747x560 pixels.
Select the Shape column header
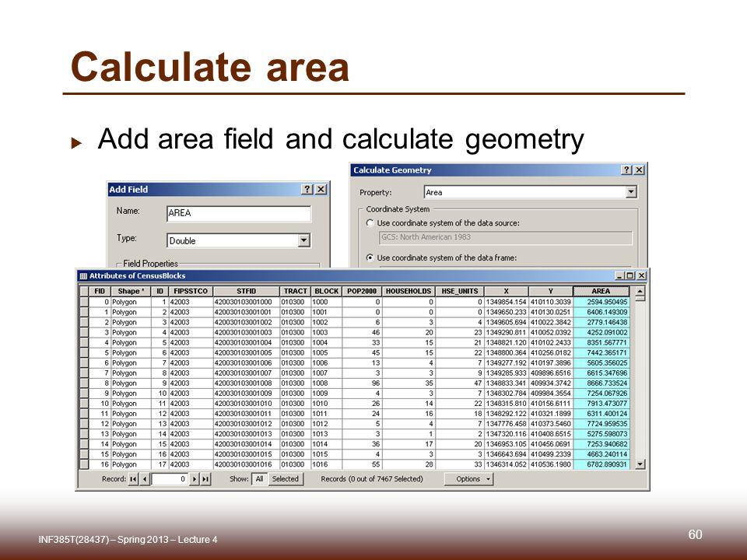point(131,291)
